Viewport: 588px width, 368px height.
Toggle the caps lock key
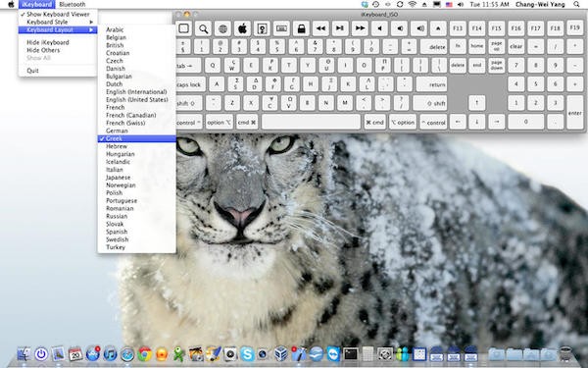tap(190, 84)
